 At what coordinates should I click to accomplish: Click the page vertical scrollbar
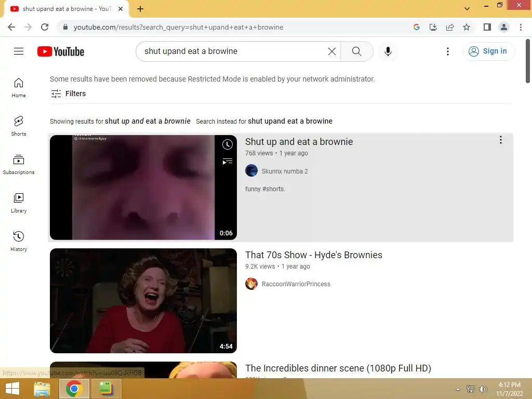[x=528, y=61]
